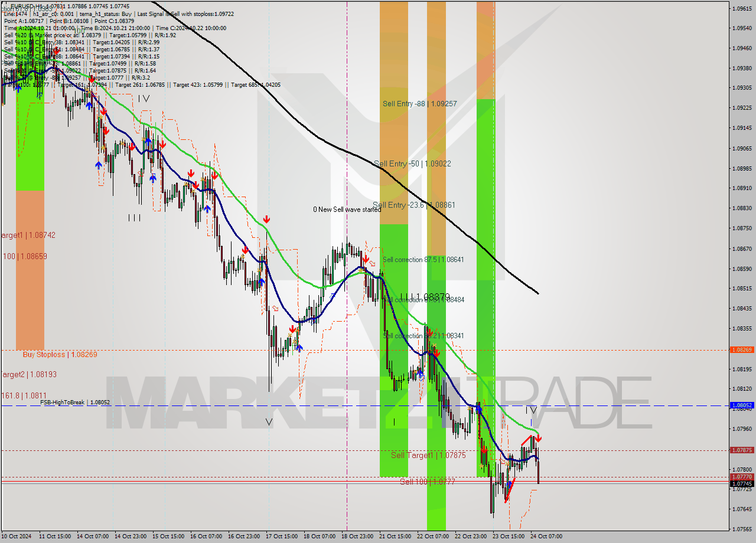Click the '21 Oct 15:00' time axis label
Screen dimensions: 756x543
point(395,537)
